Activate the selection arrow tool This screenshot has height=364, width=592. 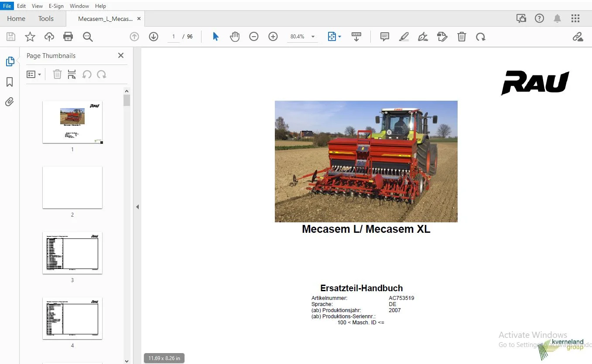(216, 37)
